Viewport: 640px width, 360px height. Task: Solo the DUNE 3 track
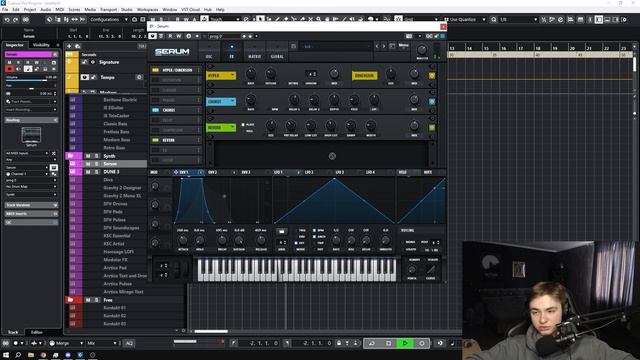click(x=97, y=172)
